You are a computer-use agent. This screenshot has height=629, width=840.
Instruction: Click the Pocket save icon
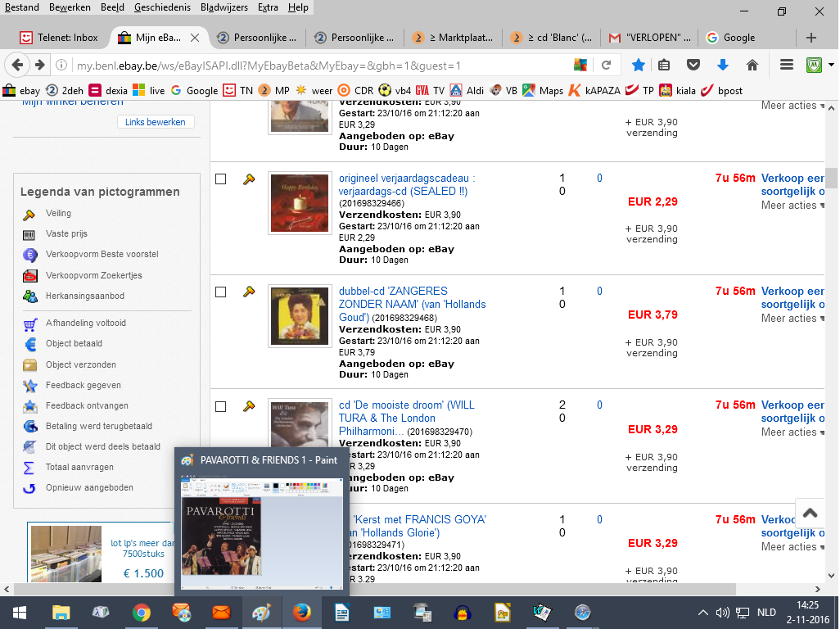pyautogui.click(x=693, y=66)
